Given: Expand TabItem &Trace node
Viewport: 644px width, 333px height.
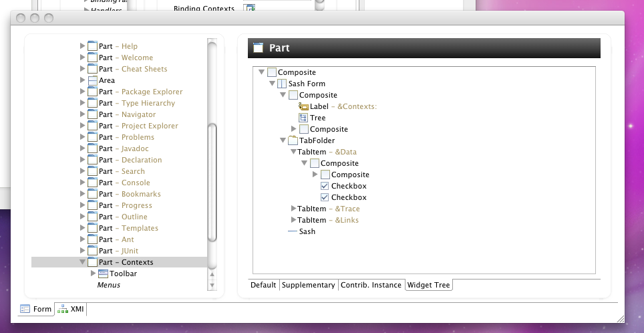Looking at the screenshot, I should (293, 209).
